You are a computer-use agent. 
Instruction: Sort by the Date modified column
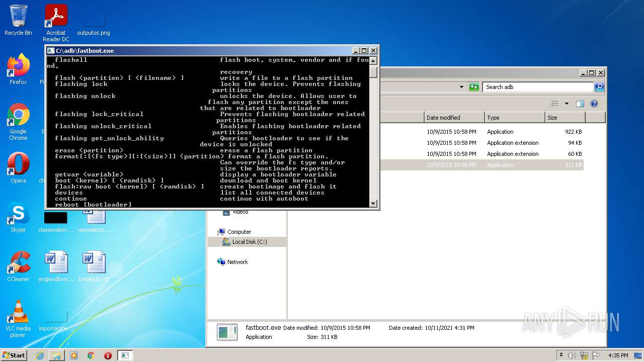coord(454,118)
